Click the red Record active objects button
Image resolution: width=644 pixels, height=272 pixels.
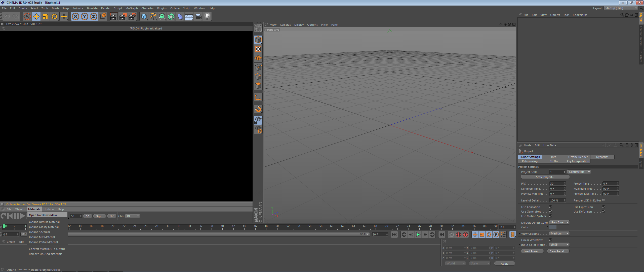click(458, 234)
